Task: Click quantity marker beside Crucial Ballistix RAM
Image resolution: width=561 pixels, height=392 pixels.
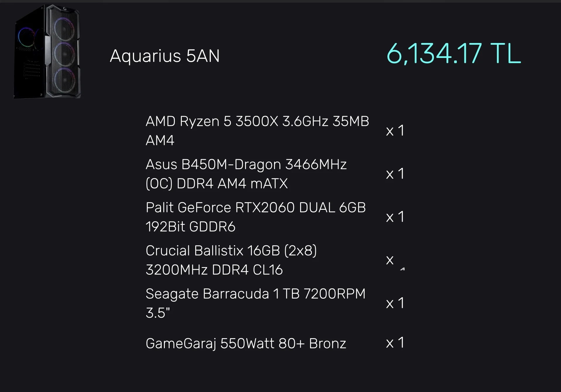Action: [x=395, y=261]
